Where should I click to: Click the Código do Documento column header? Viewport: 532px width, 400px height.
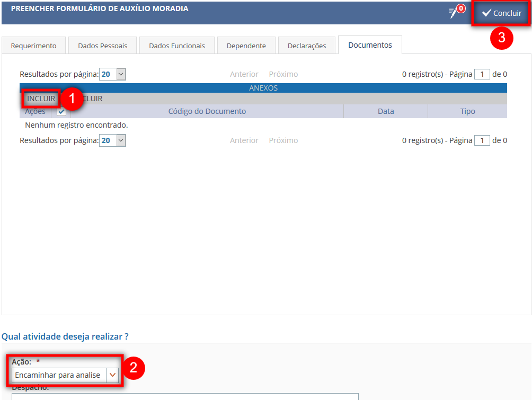(x=207, y=111)
